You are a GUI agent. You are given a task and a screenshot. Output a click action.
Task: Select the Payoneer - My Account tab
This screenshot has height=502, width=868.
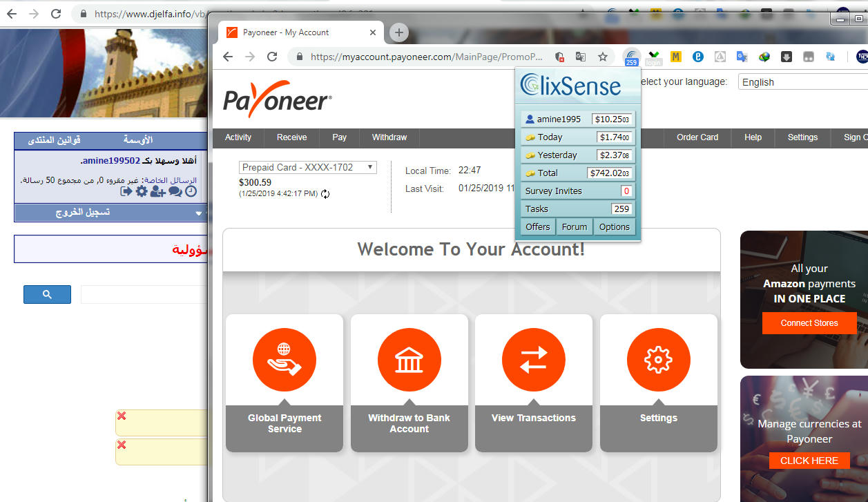coord(300,32)
